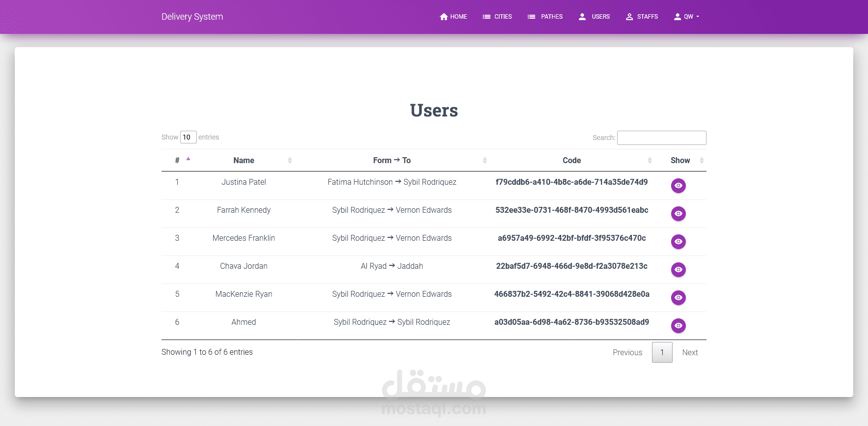Click the Previous pagination button
This screenshot has width=868, height=426.
click(627, 352)
